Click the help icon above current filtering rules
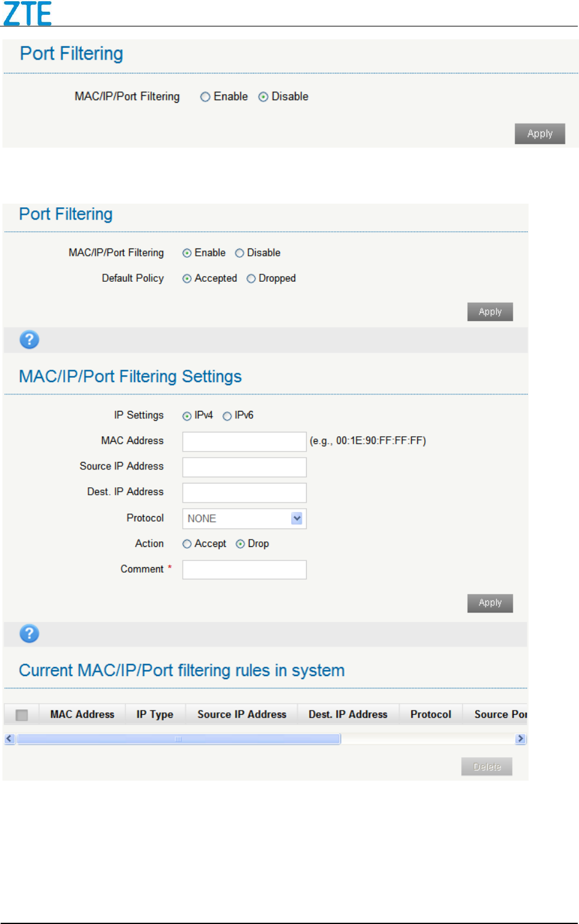The image size is (579, 924). point(29,634)
